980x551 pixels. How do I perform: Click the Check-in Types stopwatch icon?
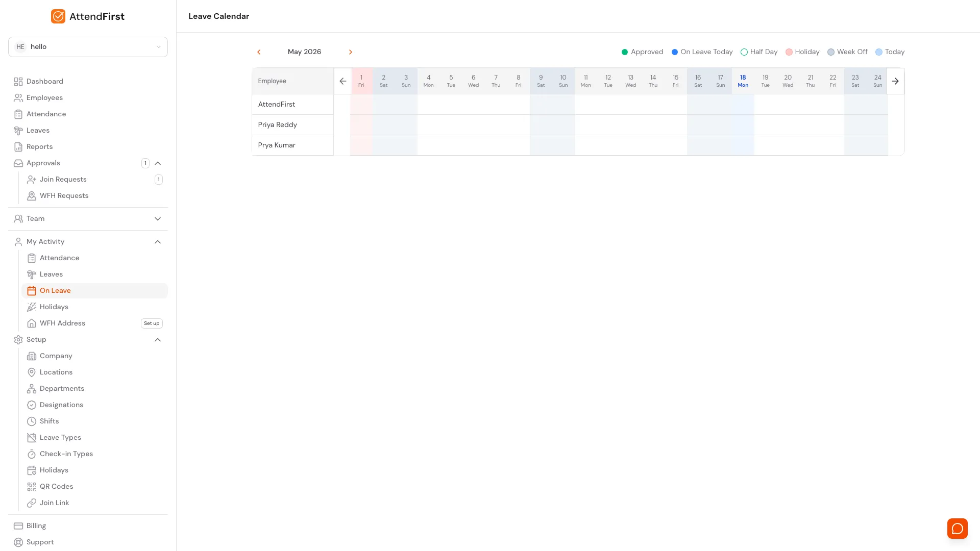coord(32,454)
